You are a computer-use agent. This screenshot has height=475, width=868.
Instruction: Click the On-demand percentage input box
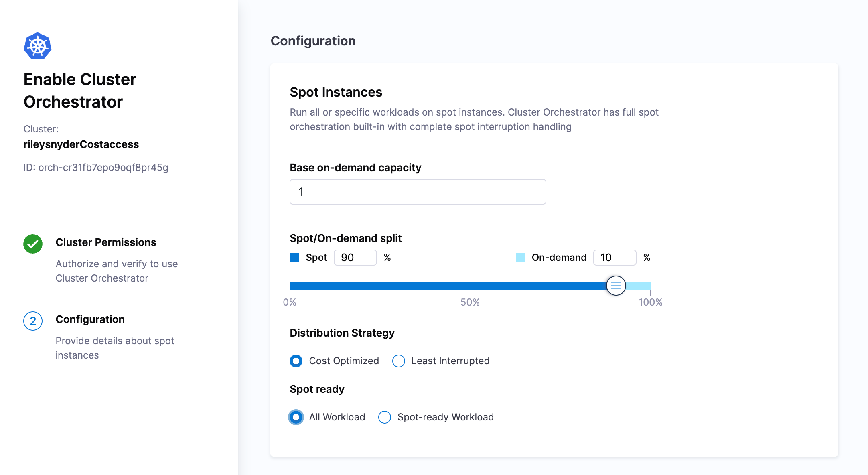pos(614,258)
